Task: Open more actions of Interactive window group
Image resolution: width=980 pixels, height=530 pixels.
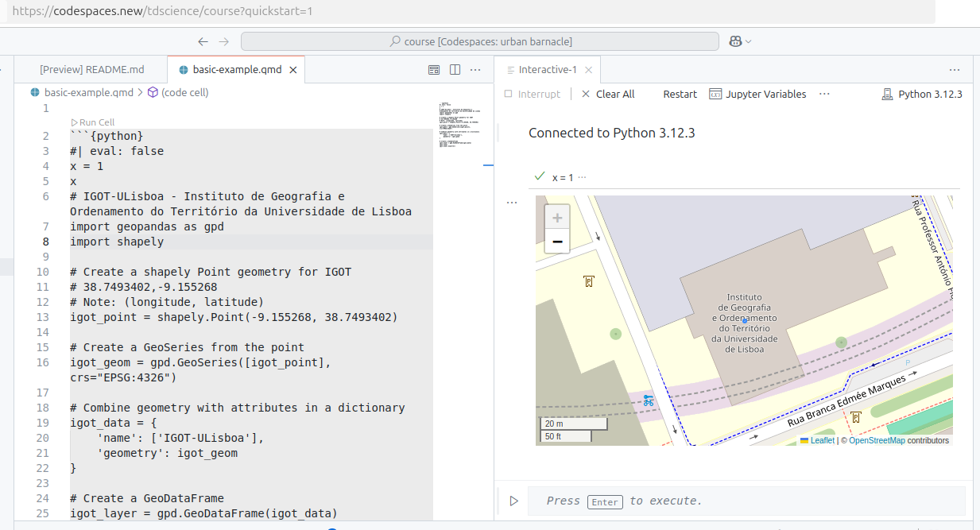Action: point(955,70)
